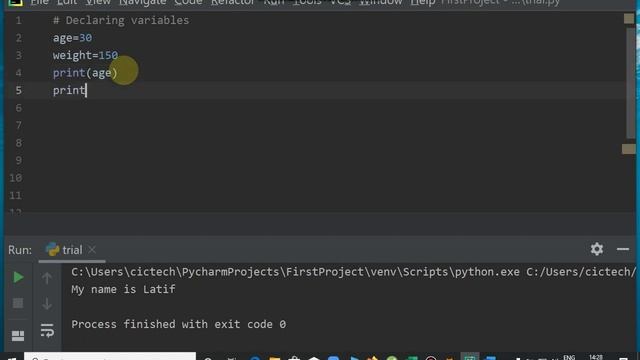Screen dimensions: 640x360
Task: Place cursor after 'print' on line 5
Action: [x=86, y=91]
